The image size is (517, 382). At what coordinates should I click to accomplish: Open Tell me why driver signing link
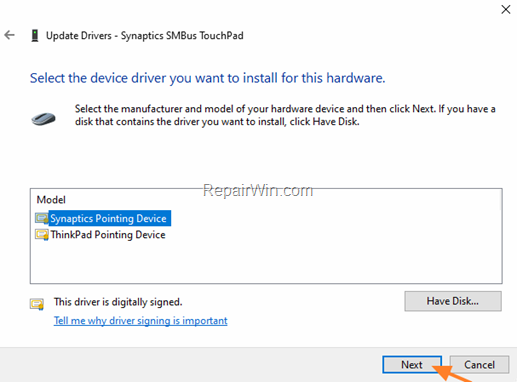[141, 321]
